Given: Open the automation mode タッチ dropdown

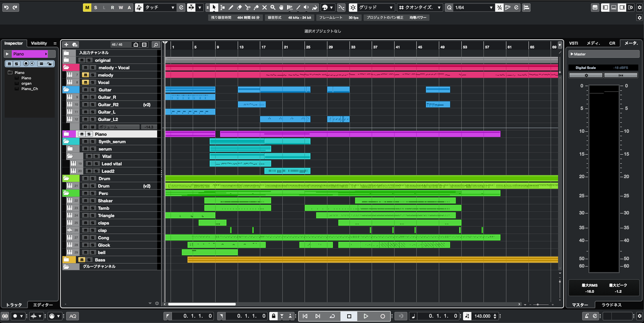Looking at the screenshot, I should [160, 8].
